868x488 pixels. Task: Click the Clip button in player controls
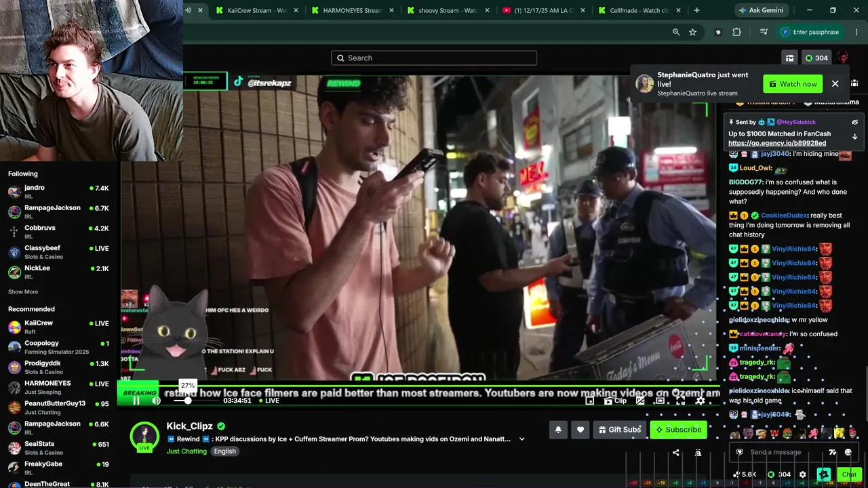616,401
